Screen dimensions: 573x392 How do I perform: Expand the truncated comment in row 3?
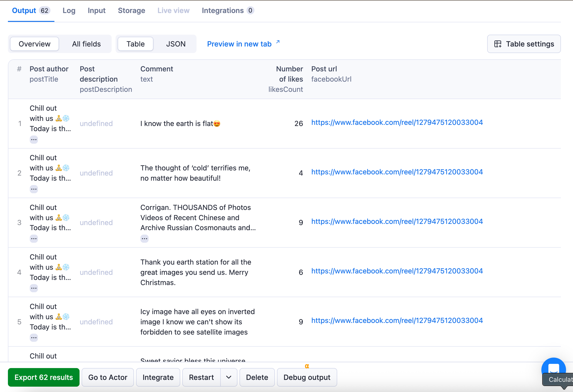144,238
